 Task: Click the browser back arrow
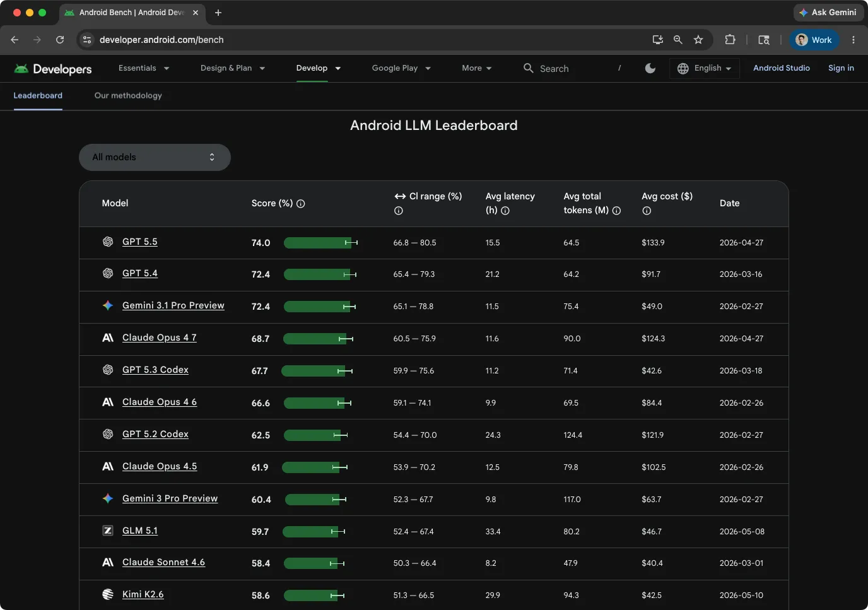(x=15, y=40)
